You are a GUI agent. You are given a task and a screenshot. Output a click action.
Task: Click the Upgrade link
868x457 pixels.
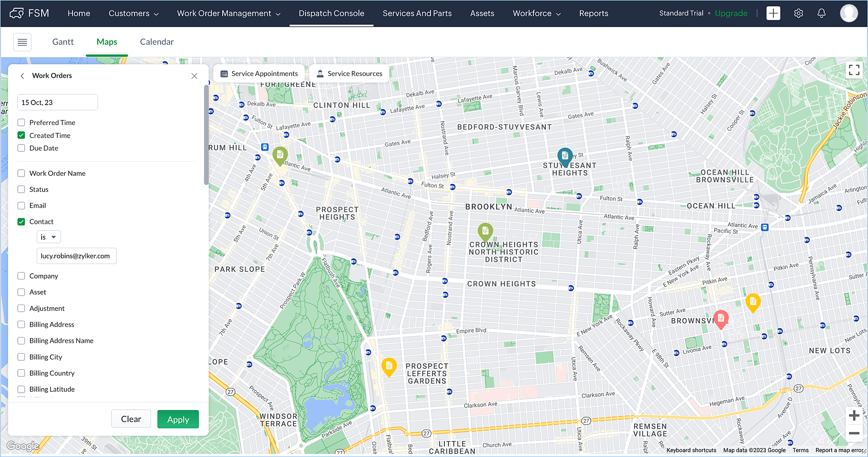[731, 13]
